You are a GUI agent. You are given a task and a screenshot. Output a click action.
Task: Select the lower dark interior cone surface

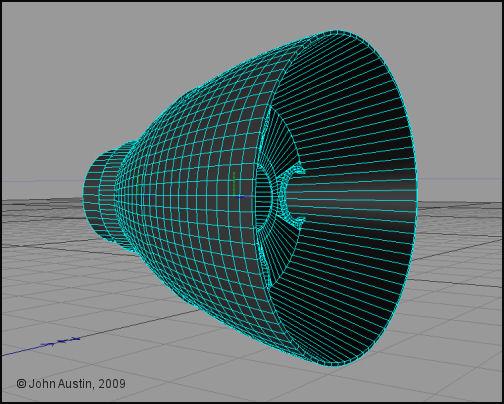[x=343, y=280]
